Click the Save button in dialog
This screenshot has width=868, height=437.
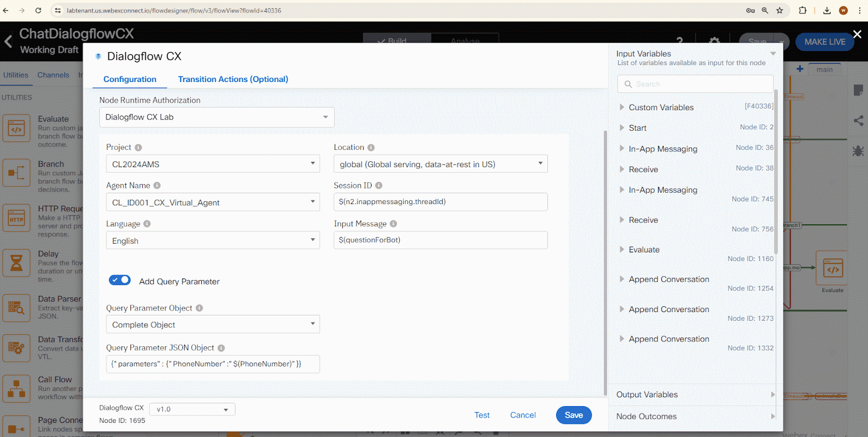pos(574,415)
